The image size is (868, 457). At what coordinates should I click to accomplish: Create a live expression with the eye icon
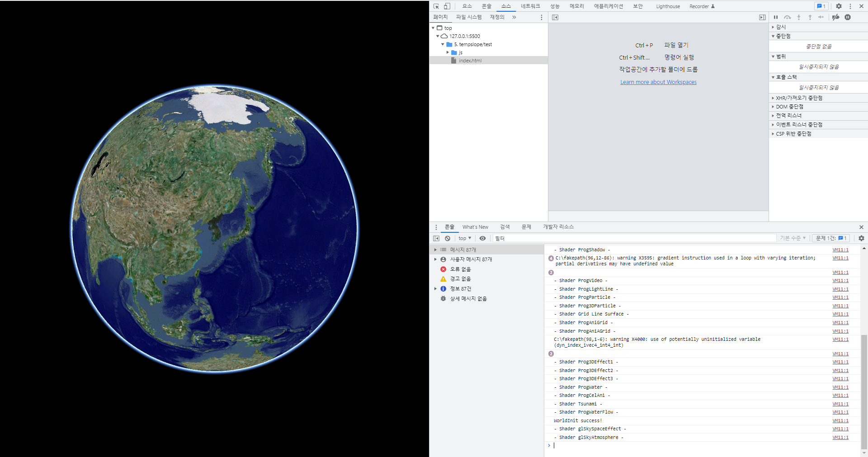click(482, 238)
